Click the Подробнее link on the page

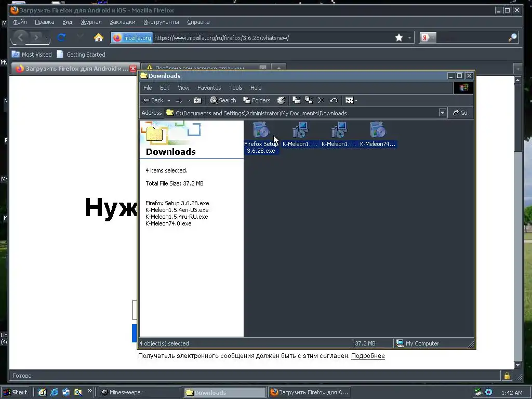(x=368, y=356)
